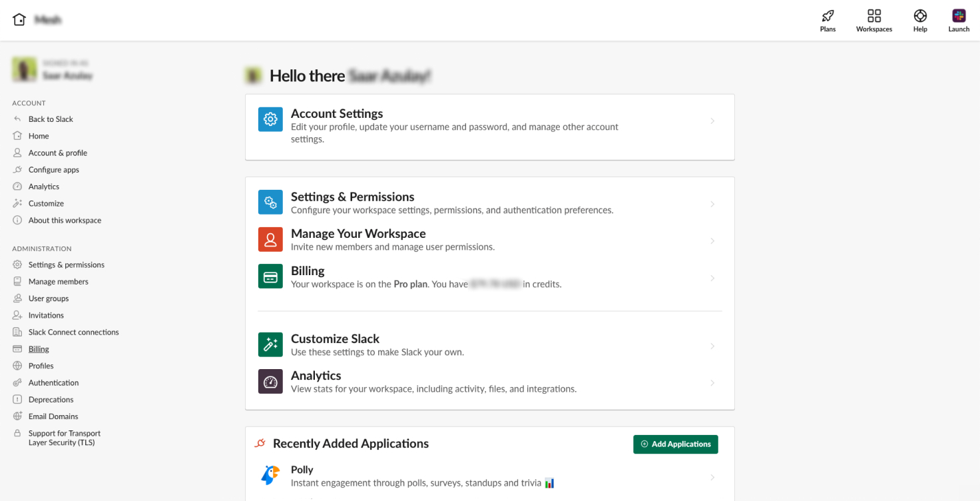The image size is (980, 501).
Task: Open Manage members in the sidebar
Action: tap(58, 282)
